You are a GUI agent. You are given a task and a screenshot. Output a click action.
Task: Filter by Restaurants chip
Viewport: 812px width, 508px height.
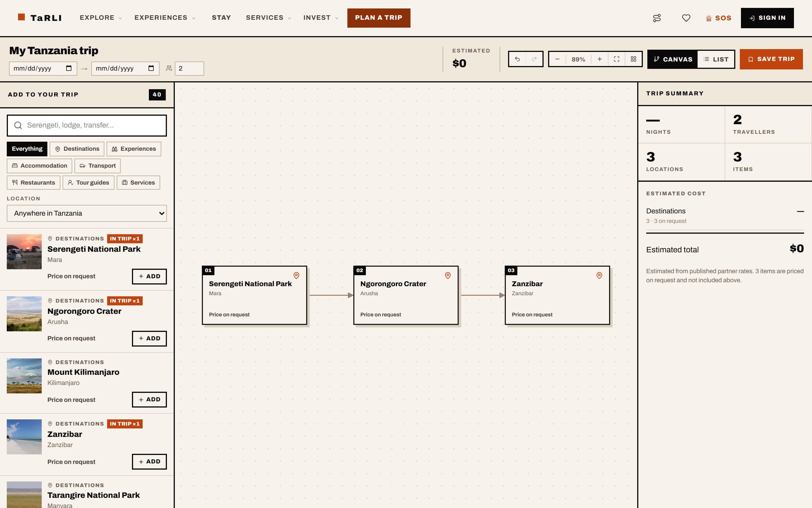coord(33,182)
